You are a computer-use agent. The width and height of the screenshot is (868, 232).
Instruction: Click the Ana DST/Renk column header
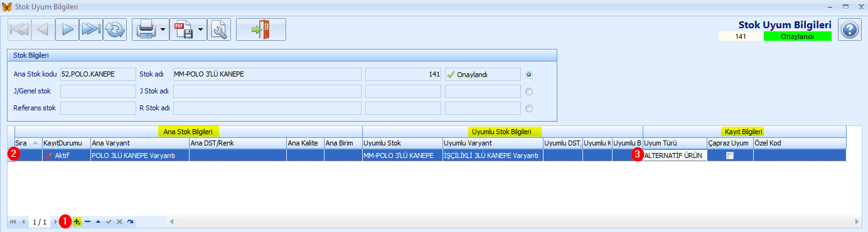coord(237,143)
